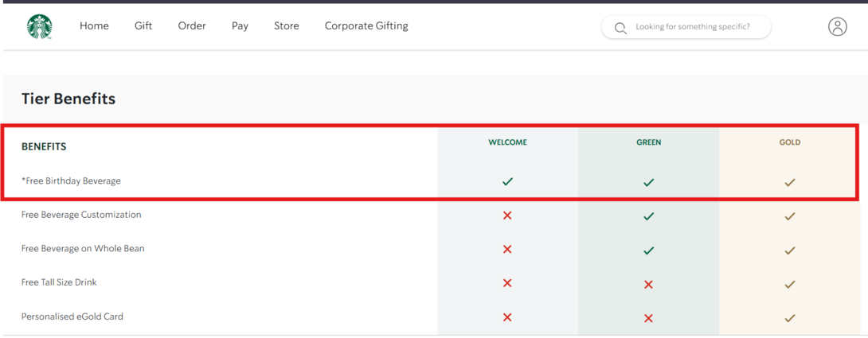Click Welcome cross for Personalised eGold Card

coord(507,317)
